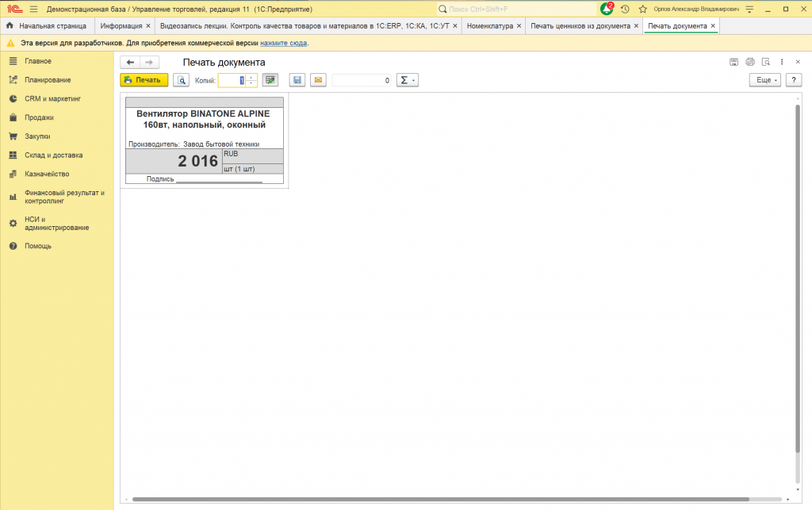
Task: Switch to Печать ценников из документа tab
Action: (580, 26)
